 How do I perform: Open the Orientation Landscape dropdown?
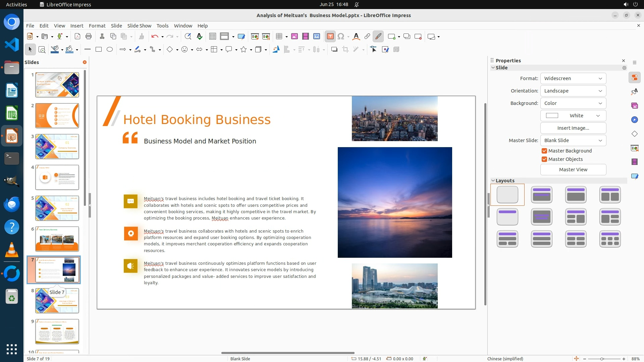573,91
